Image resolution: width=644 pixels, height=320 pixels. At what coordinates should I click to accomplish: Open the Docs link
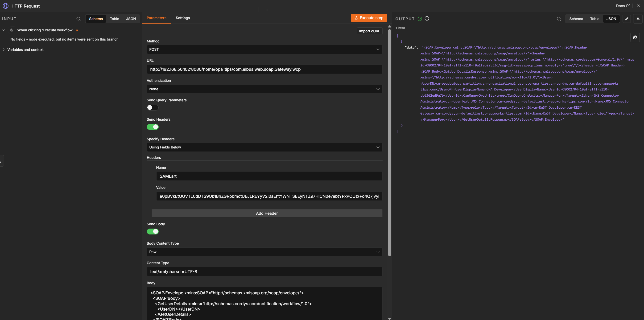(623, 6)
